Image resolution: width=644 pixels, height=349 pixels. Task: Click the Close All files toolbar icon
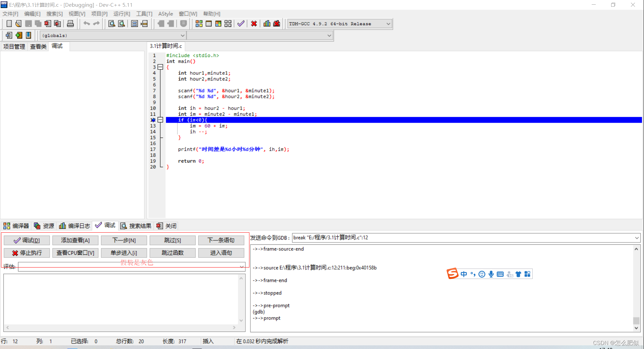click(57, 23)
